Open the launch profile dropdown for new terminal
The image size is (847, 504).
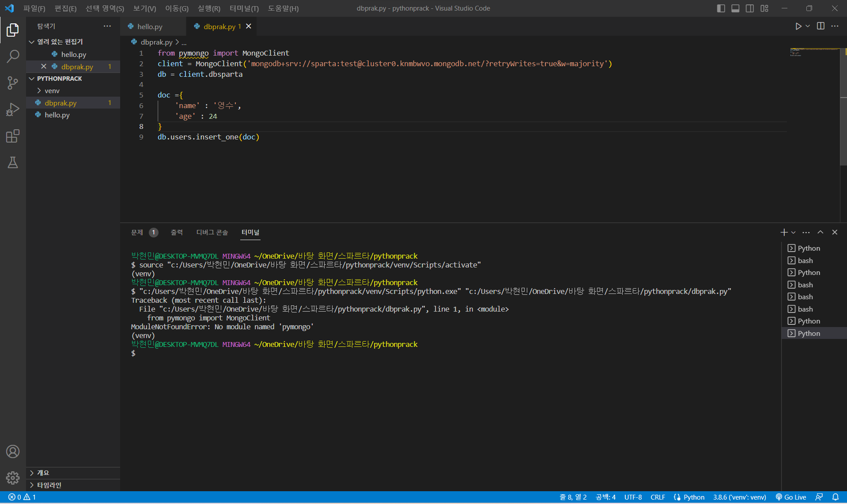[x=794, y=233]
